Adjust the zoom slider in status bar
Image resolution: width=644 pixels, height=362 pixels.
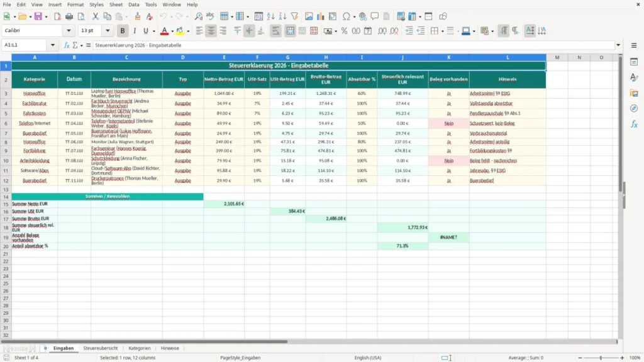click(601, 358)
